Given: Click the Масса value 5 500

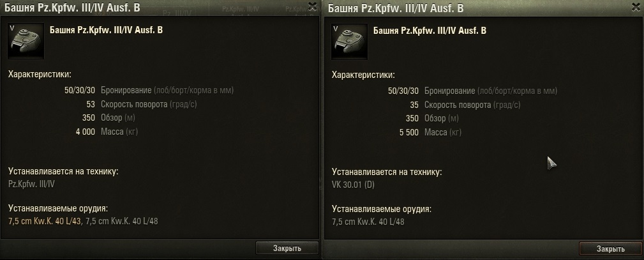Looking at the screenshot, I should 409,132.
